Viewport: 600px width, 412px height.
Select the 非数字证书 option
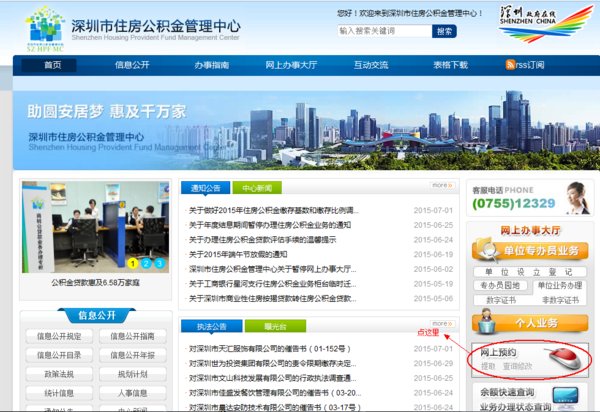[x=560, y=300]
